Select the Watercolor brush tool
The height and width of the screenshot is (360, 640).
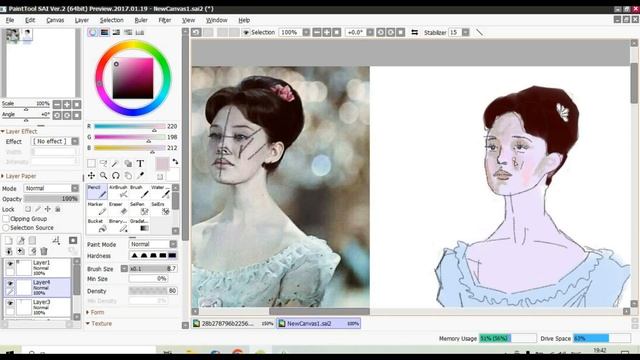[x=160, y=191]
